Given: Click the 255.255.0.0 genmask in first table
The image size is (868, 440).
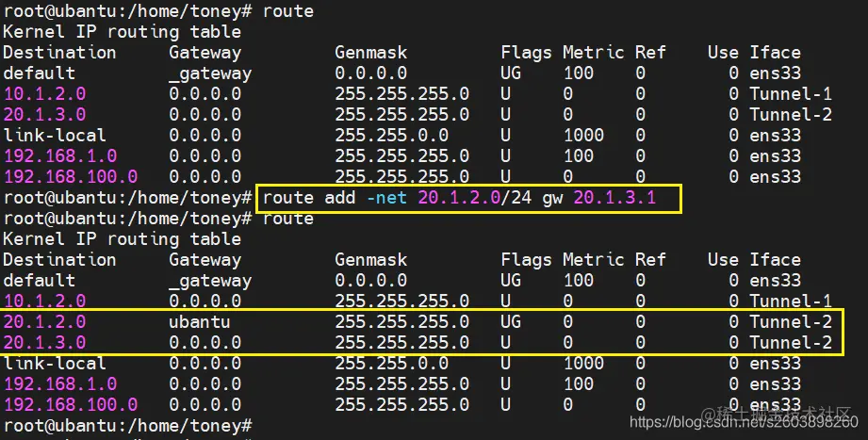Looking at the screenshot, I should [391, 135].
